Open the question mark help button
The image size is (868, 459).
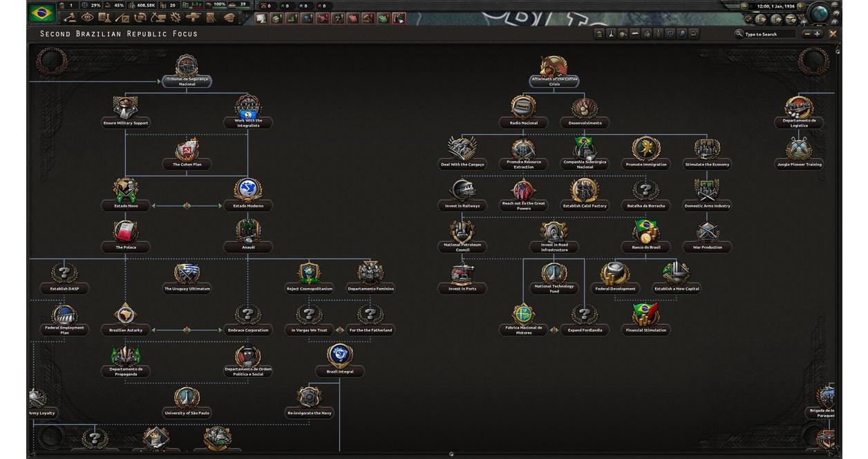pyautogui.click(x=836, y=13)
